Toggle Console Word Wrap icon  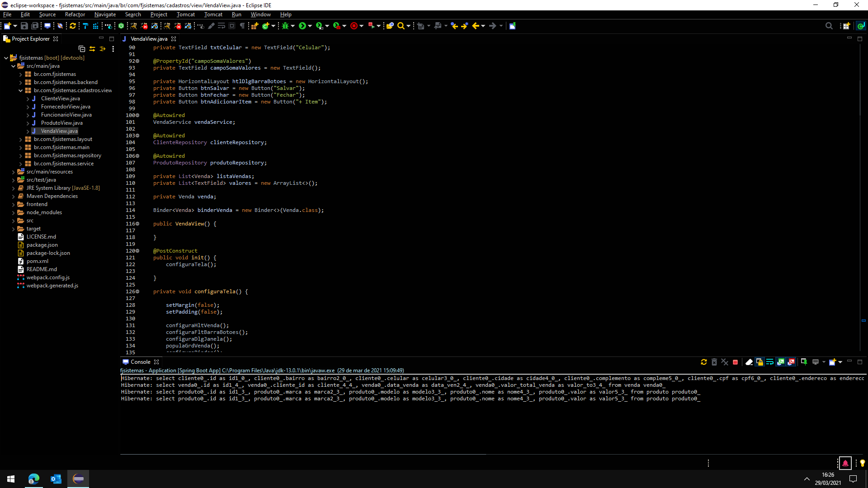click(x=770, y=362)
